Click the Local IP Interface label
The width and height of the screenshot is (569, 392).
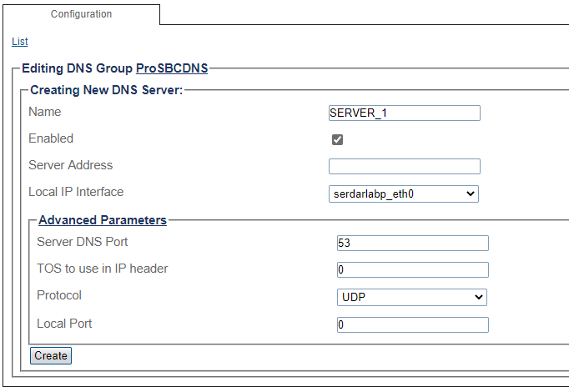[76, 192]
